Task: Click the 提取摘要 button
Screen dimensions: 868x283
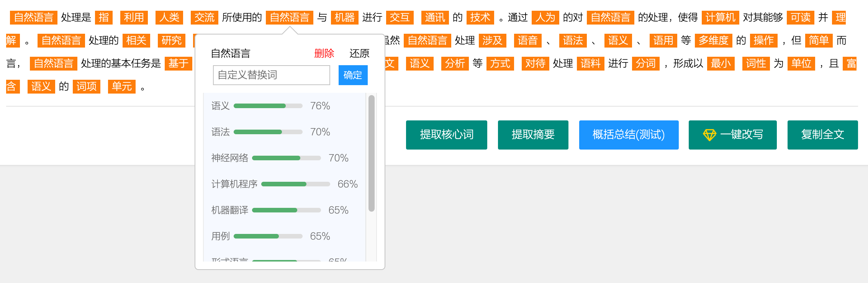Action: 533,135
